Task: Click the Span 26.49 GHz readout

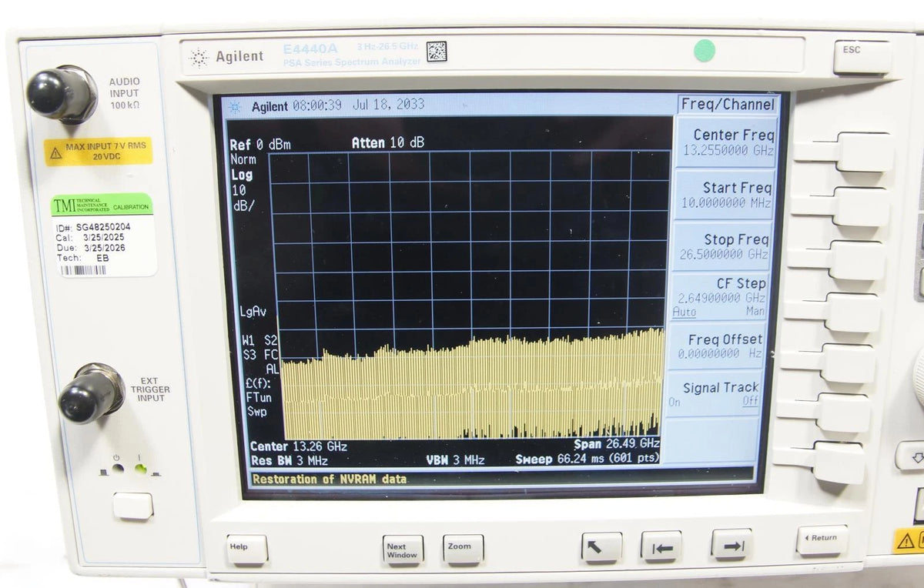Action: click(x=617, y=444)
